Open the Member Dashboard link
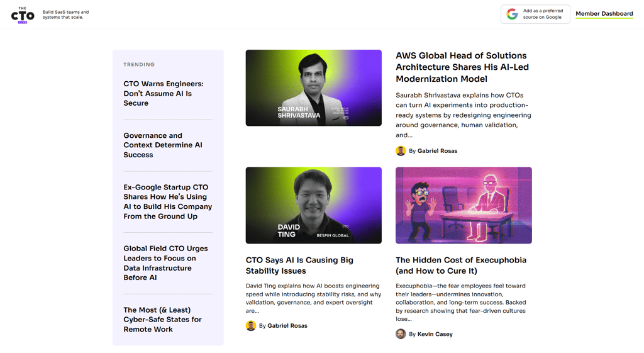Viewport: 644px width, 353px height. (x=604, y=14)
